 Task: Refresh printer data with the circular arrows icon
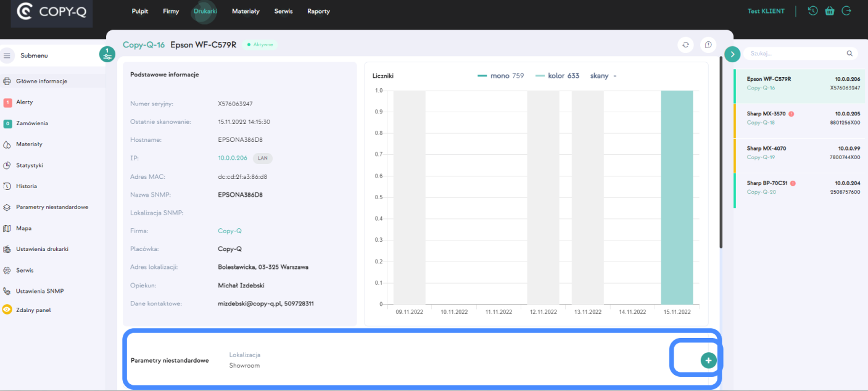pyautogui.click(x=685, y=44)
